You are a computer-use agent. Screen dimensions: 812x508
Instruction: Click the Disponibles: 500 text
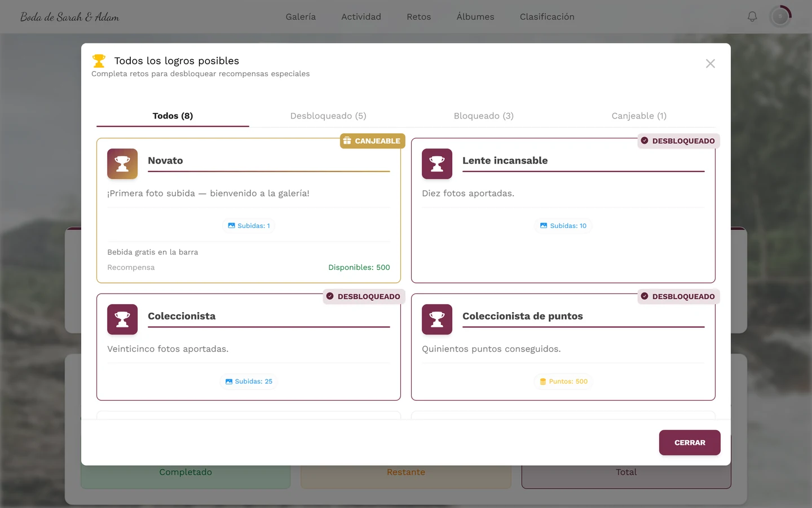click(359, 268)
